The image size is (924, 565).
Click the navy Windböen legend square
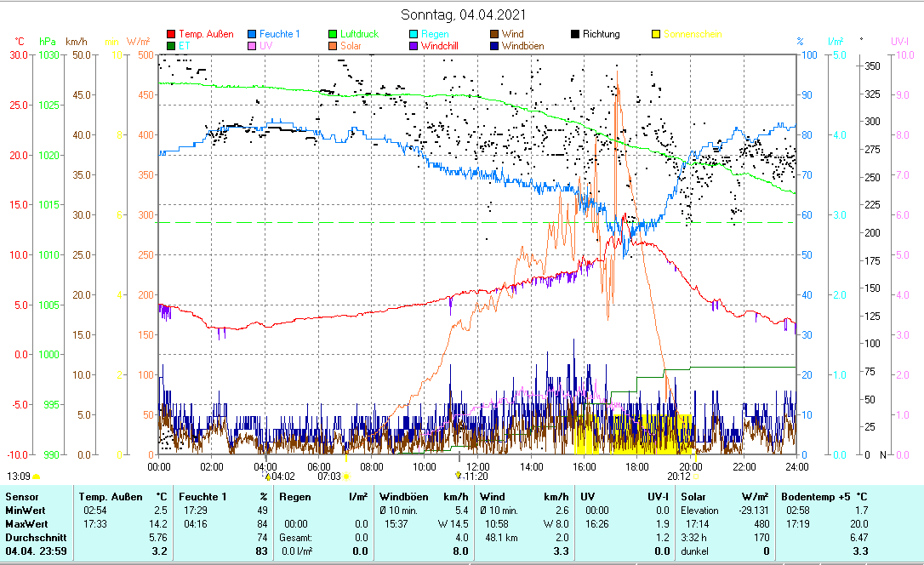pos(495,46)
